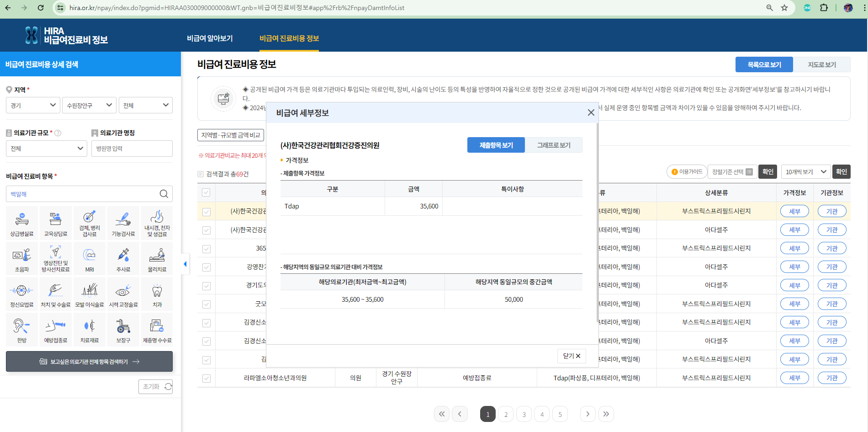This screenshot has height=432, width=868.
Task: Tick the checkbox for the 경기도 row
Action: [206, 286]
